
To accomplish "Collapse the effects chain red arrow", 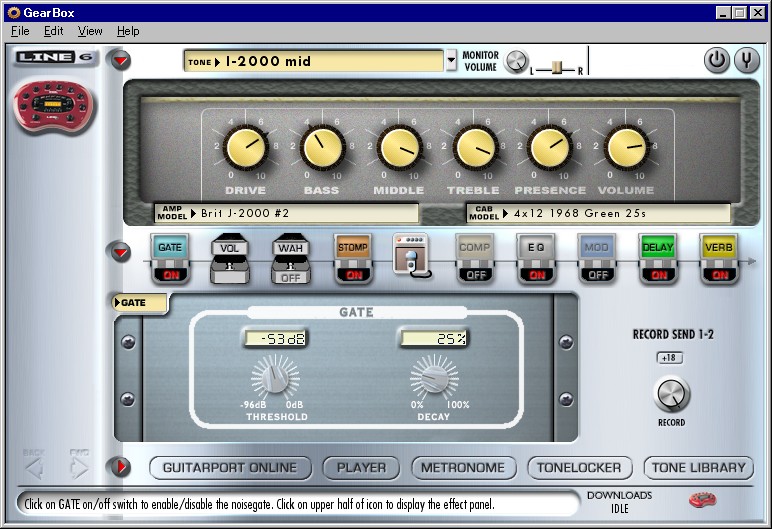I will [x=121, y=252].
